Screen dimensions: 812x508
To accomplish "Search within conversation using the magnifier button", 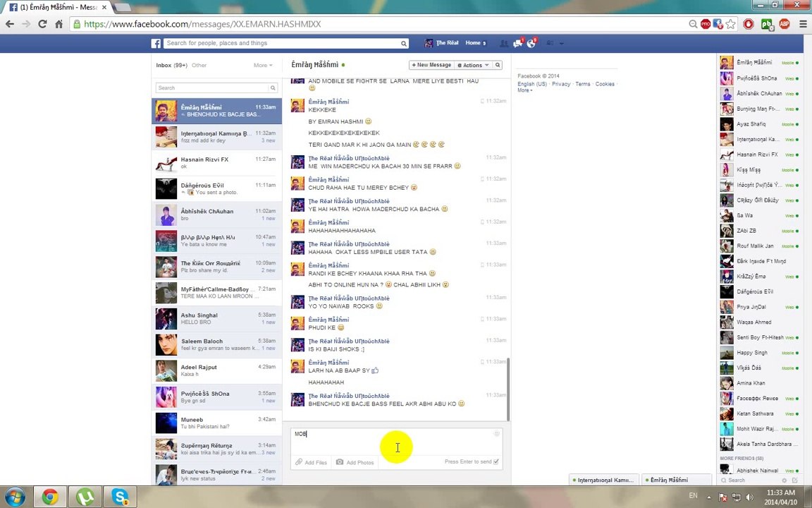I will point(497,66).
